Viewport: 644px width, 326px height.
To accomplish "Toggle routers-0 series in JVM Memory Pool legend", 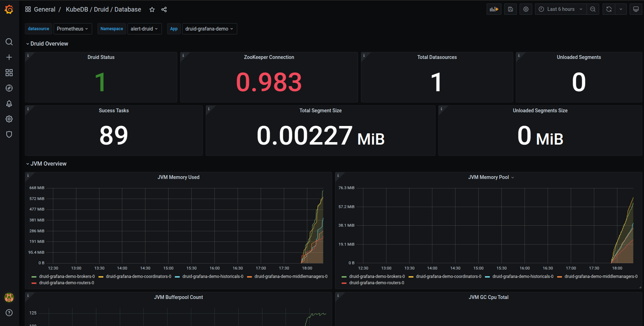I will click(377, 283).
